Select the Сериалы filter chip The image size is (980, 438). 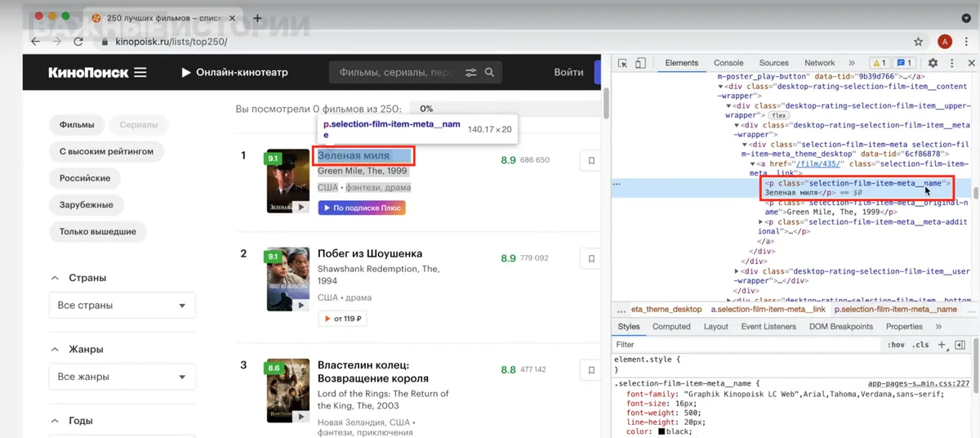coord(139,125)
